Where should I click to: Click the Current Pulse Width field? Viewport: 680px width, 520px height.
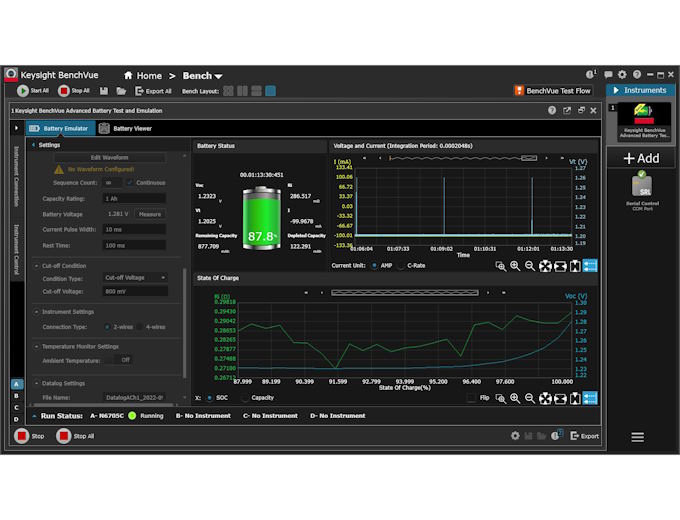tap(134, 229)
